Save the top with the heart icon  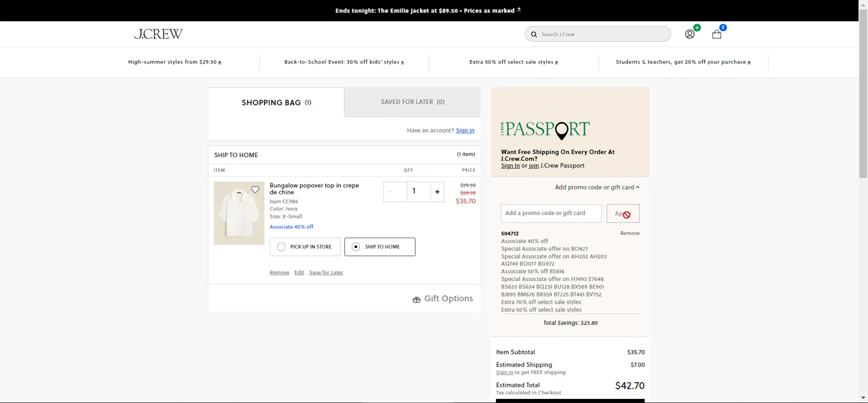pos(255,190)
